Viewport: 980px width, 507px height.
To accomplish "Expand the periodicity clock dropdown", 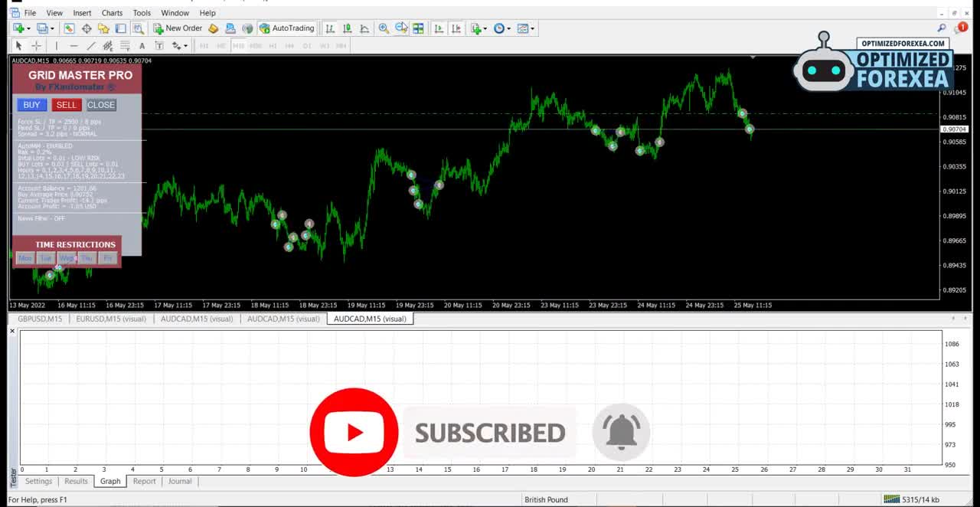I will (x=509, y=29).
